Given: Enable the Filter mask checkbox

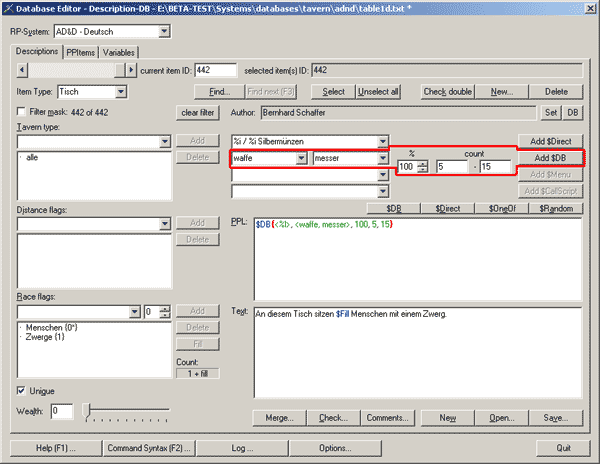Looking at the screenshot, I should pos(23,112).
